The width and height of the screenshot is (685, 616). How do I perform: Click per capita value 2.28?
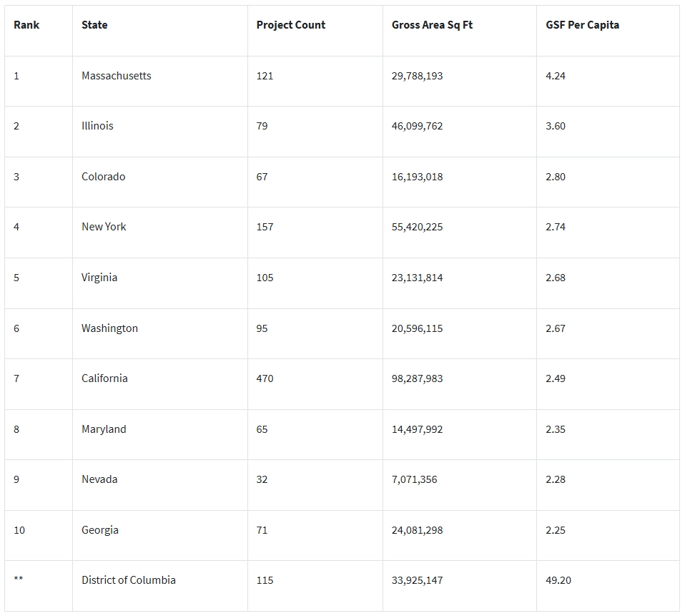556,479
